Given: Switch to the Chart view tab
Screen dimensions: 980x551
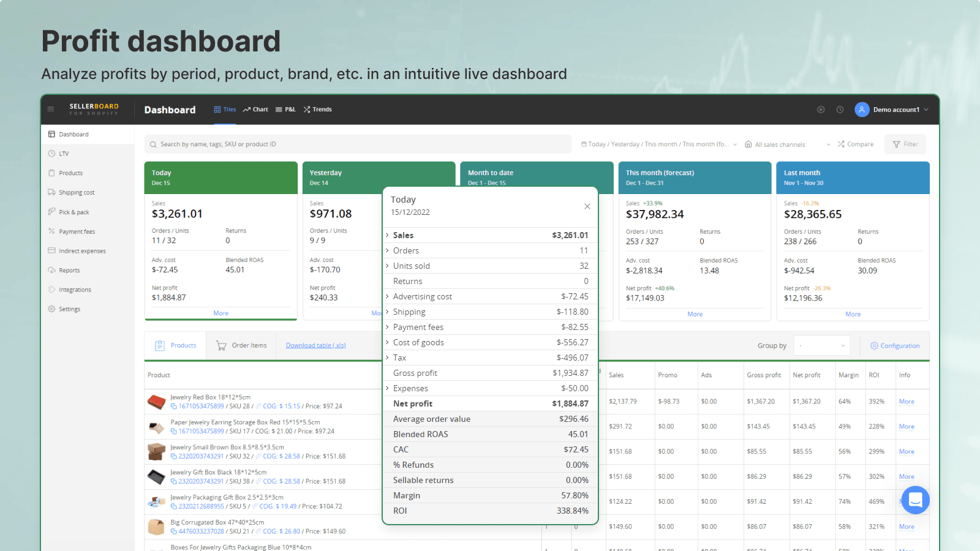Looking at the screenshot, I should tap(255, 110).
